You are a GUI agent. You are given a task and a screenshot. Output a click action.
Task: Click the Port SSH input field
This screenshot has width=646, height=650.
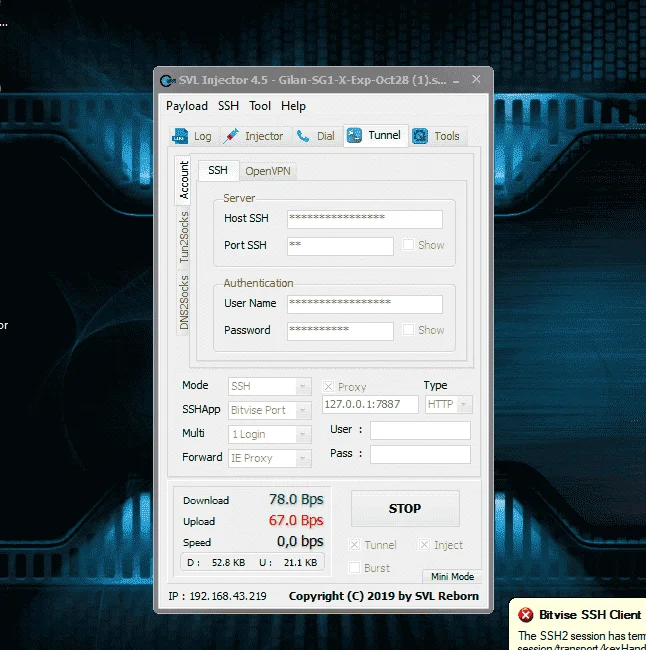pyautogui.click(x=340, y=246)
